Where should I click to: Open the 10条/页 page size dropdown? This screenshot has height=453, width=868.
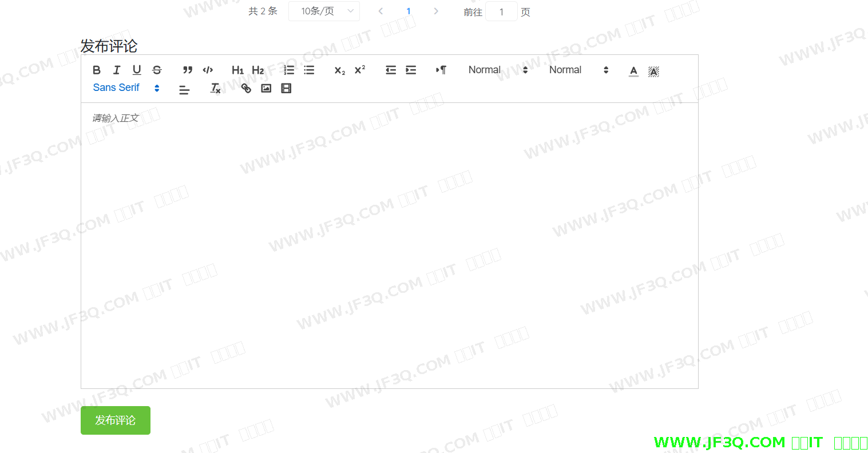coord(324,11)
